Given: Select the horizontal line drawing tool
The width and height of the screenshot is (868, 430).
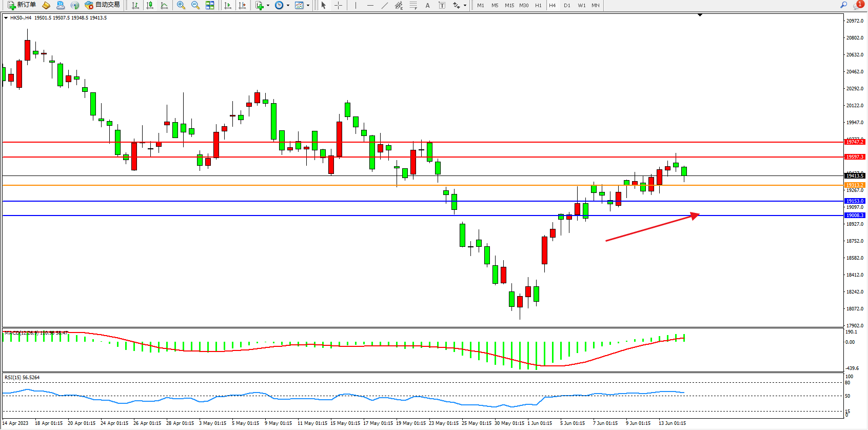Looking at the screenshot, I should coord(370,5).
